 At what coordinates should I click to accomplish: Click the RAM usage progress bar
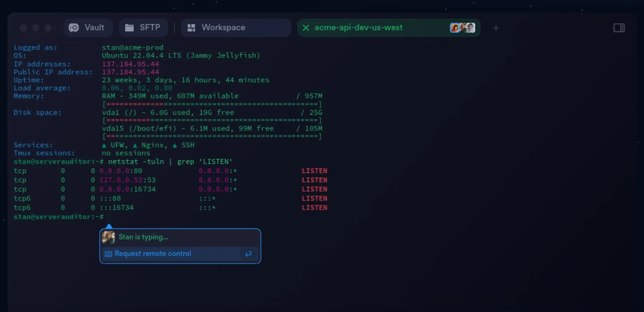212,104
